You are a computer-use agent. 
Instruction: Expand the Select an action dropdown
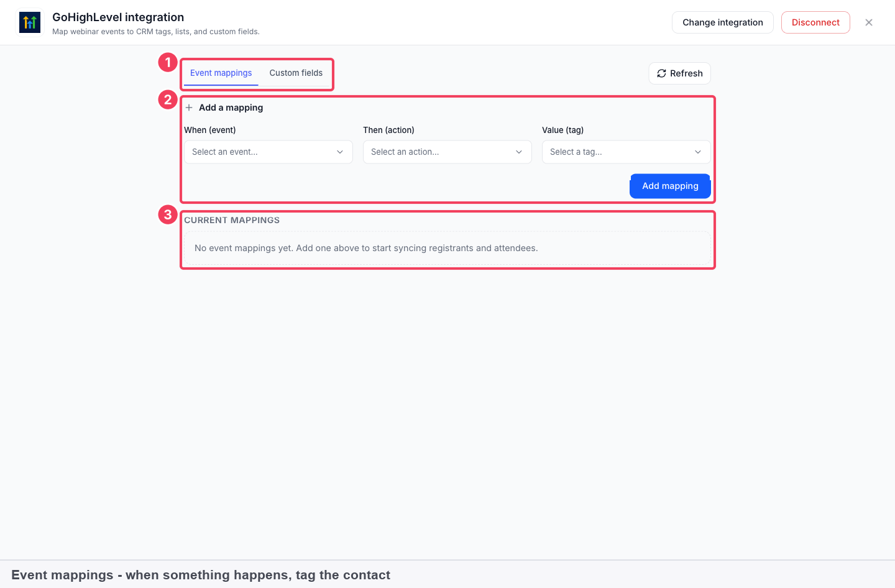click(x=447, y=152)
